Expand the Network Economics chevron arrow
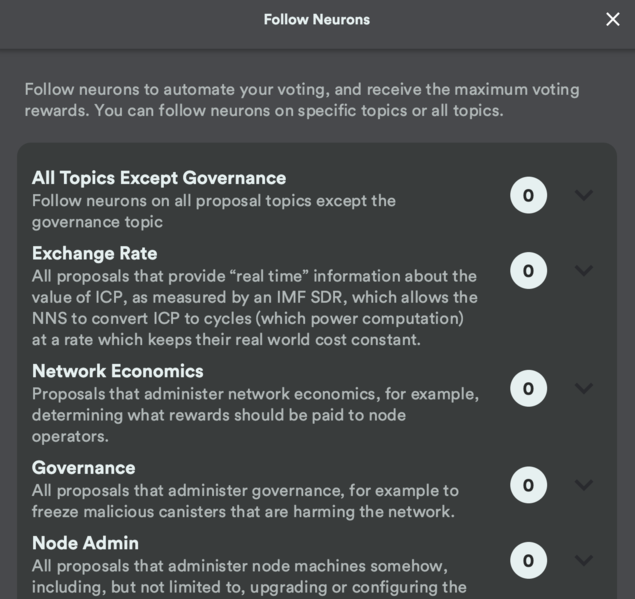This screenshot has width=635, height=599. point(584,388)
